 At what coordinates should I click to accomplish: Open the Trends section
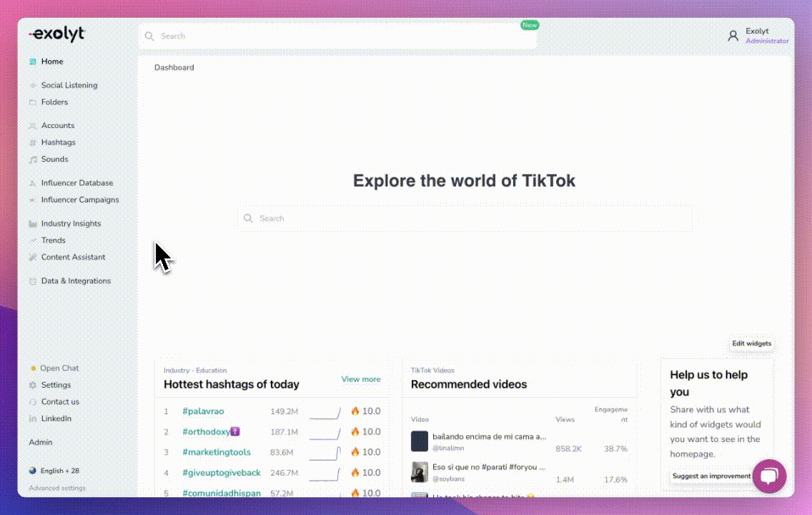(x=53, y=240)
